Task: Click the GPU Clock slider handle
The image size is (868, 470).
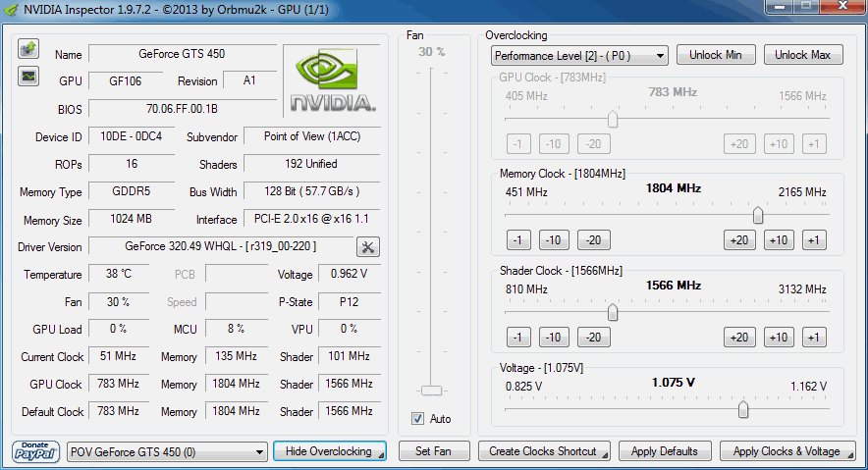Action: pos(613,119)
